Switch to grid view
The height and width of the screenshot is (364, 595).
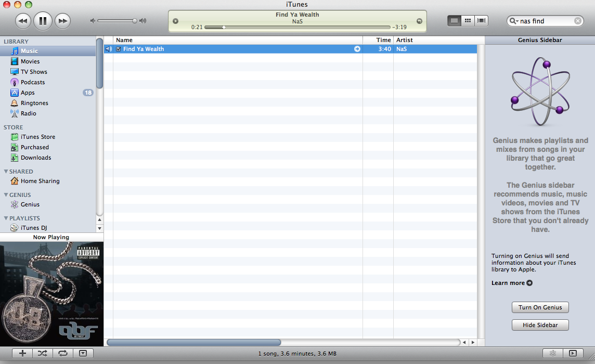(468, 21)
